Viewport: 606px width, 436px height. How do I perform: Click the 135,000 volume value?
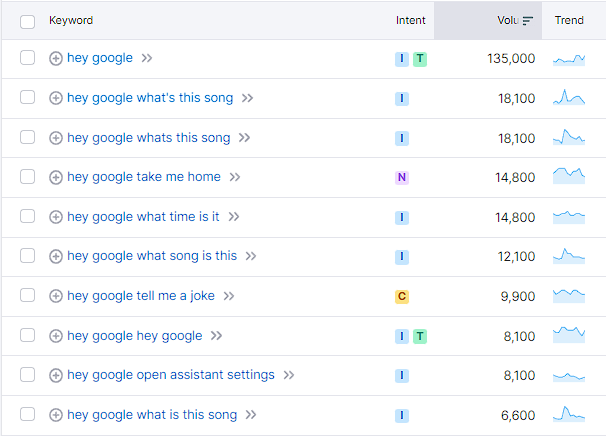511,59
